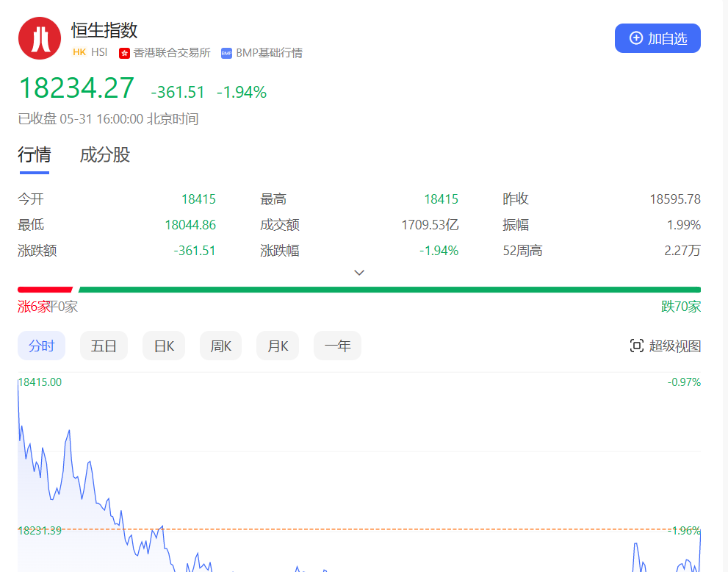Viewport: 728px width, 572px height.
Task: Click the 加自选 add-to-watchlist button
Action: [x=657, y=38]
